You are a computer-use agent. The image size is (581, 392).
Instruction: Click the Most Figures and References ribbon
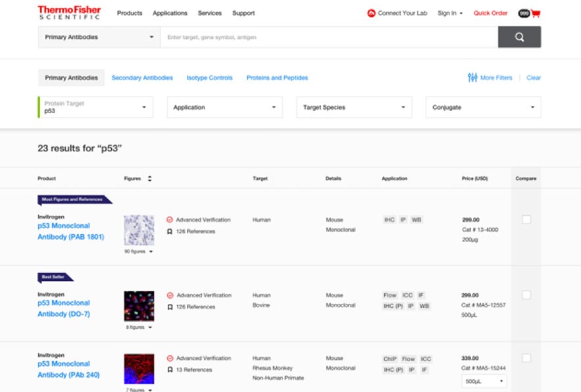pyautogui.click(x=75, y=200)
